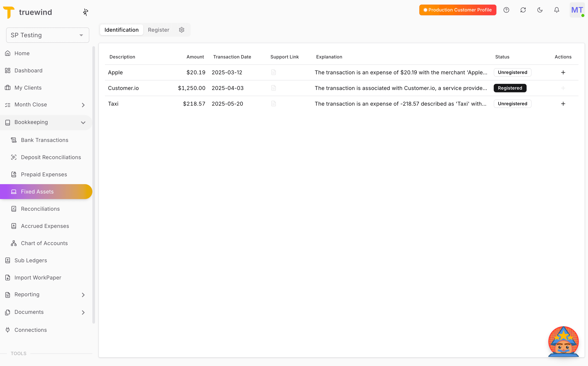This screenshot has height=366, width=588.
Task: Open the MT profile avatar
Action: [577, 10]
